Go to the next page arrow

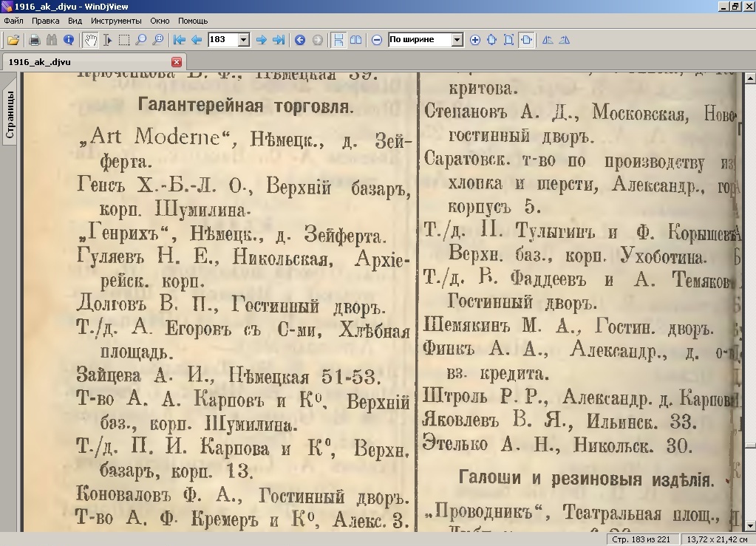[x=261, y=40]
